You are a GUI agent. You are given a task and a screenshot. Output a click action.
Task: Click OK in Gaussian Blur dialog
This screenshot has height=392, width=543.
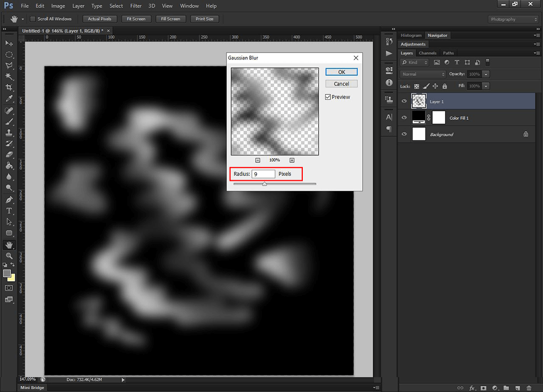pyautogui.click(x=341, y=72)
